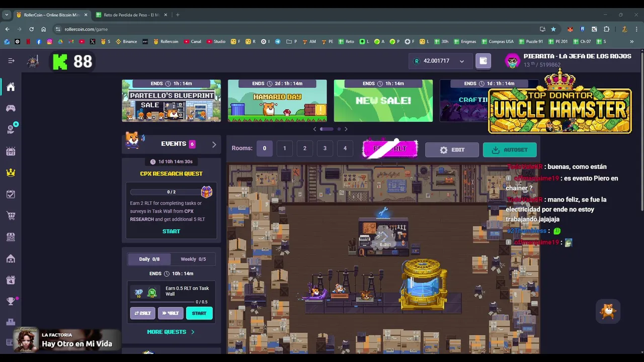Click the pirate character icon beside the K logo
The image size is (644, 362).
(x=33, y=61)
